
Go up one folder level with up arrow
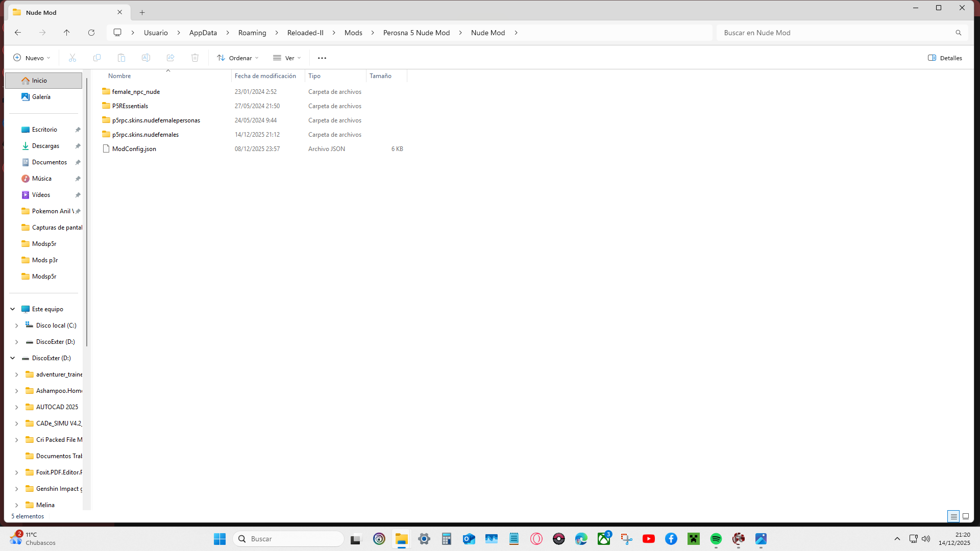click(67, 33)
